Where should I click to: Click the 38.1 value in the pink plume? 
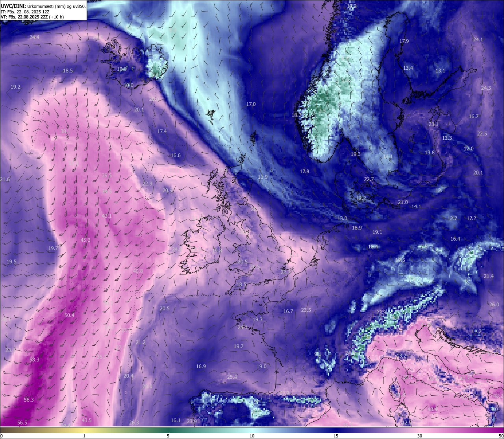pyautogui.click(x=65, y=132)
